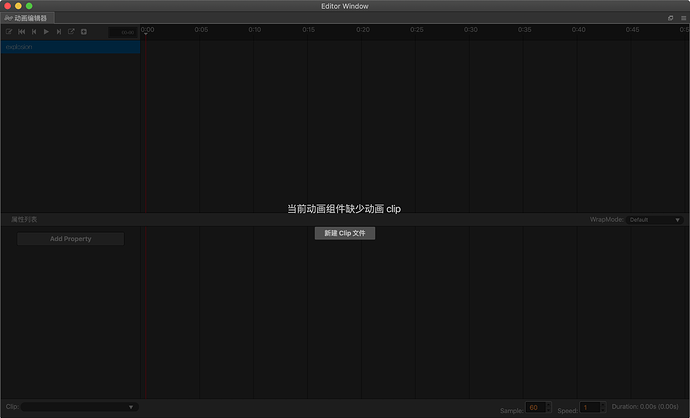Click the 0:45 mark on timeline ruler

pyautogui.click(x=632, y=29)
